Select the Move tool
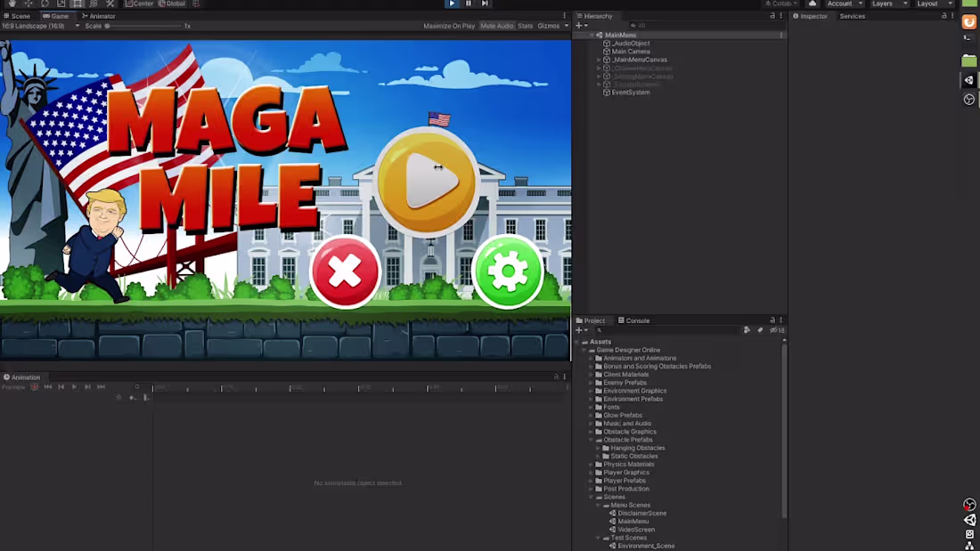The width and height of the screenshot is (980, 551). 29,4
